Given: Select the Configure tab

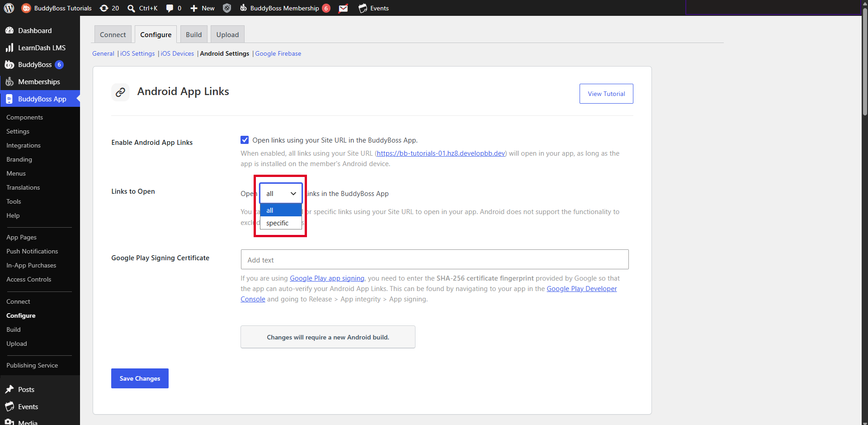Looking at the screenshot, I should [156, 34].
